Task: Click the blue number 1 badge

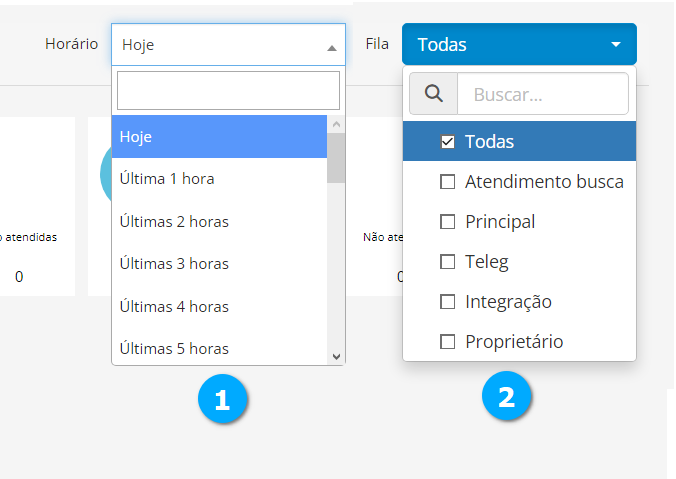Action: pos(222,399)
